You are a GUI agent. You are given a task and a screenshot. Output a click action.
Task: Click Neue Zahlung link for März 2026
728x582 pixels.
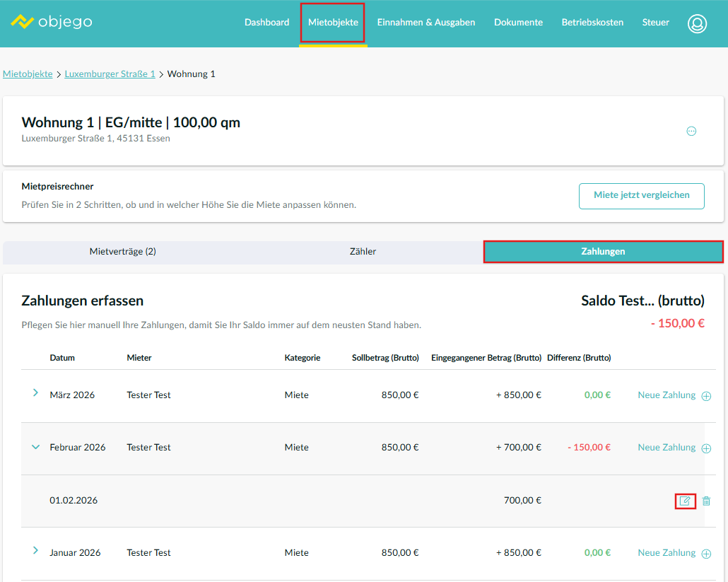[x=667, y=395]
